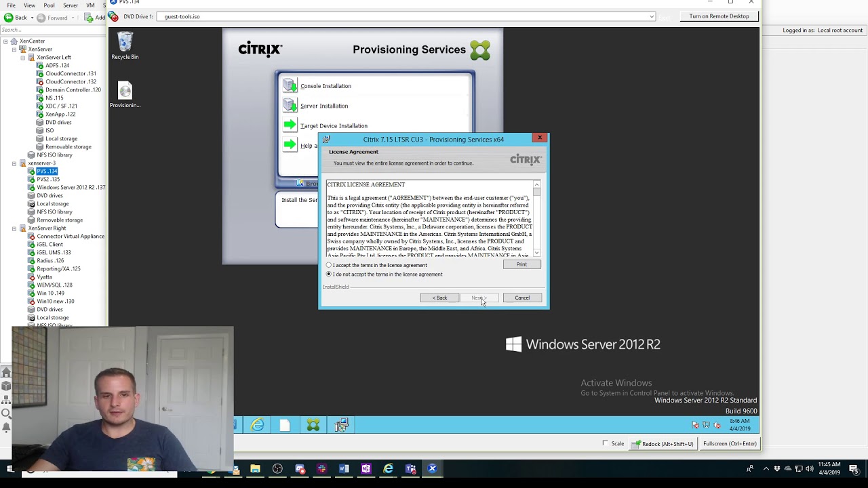Click the Back button in installer
This screenshot has height=488, width=868.
coord(439,298)
